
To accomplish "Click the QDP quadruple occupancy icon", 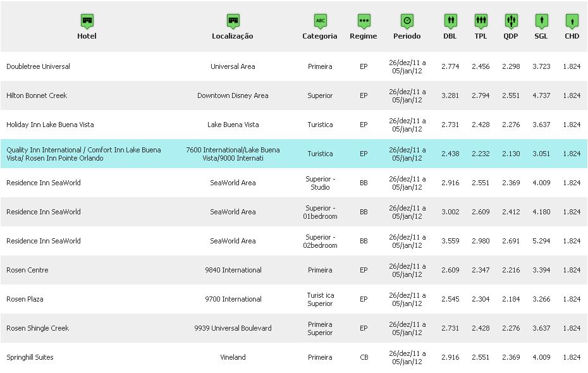I will point(511,21).
